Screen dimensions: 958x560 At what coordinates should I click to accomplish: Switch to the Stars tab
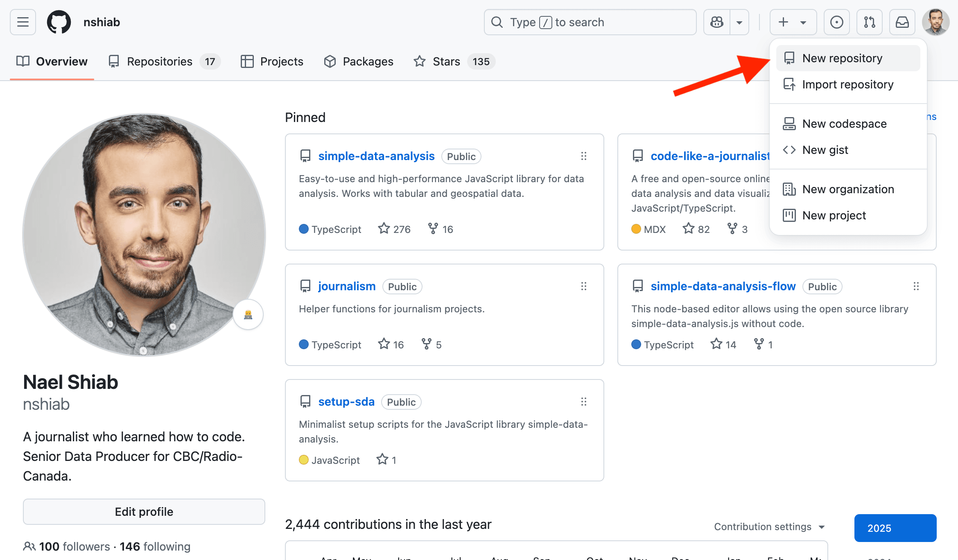tap(454, 61)
